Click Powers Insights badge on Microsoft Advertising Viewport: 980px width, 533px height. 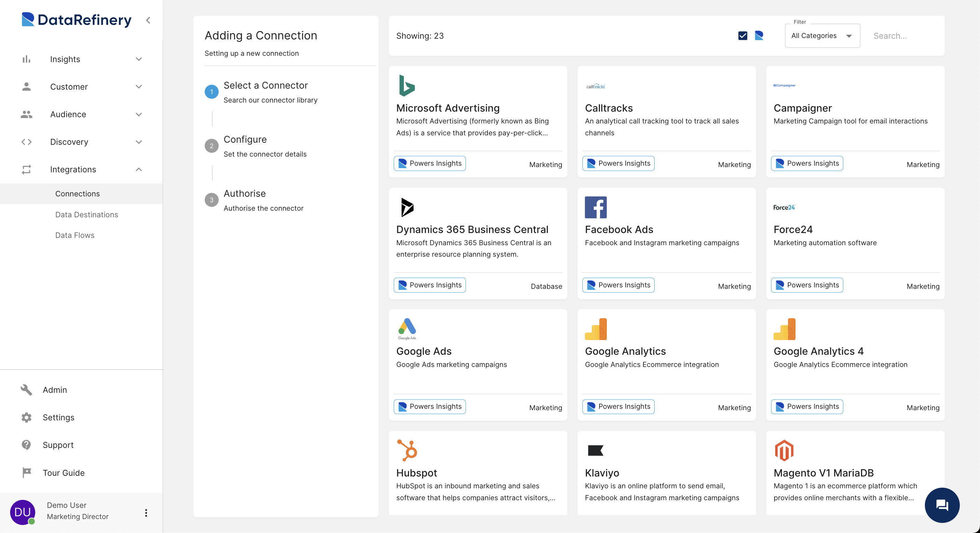click(x=430, y=163)
